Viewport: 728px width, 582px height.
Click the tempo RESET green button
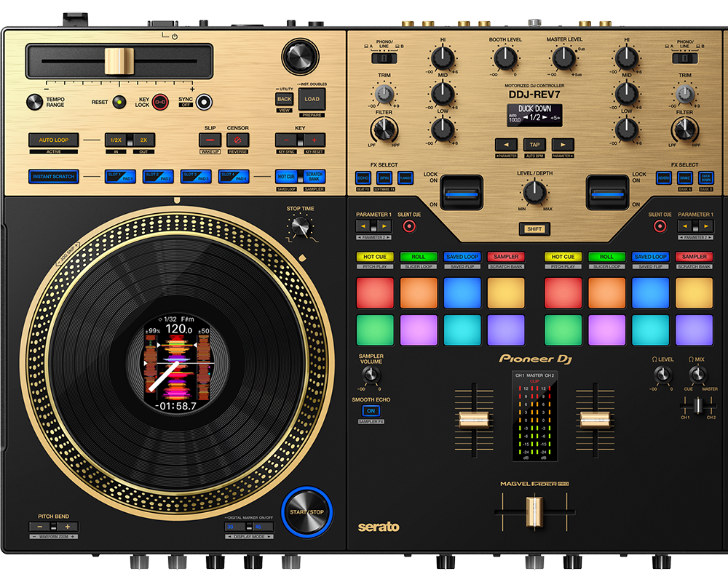[119, 102]
